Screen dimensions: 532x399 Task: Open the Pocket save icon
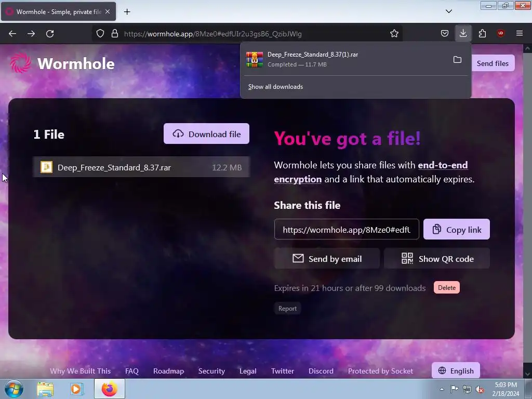click(x=445, y=33)
